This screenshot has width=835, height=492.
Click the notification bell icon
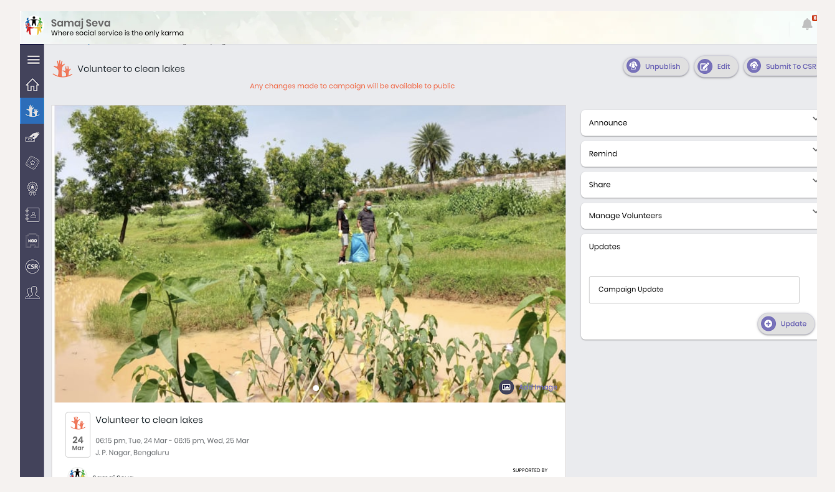coord(807,24)
